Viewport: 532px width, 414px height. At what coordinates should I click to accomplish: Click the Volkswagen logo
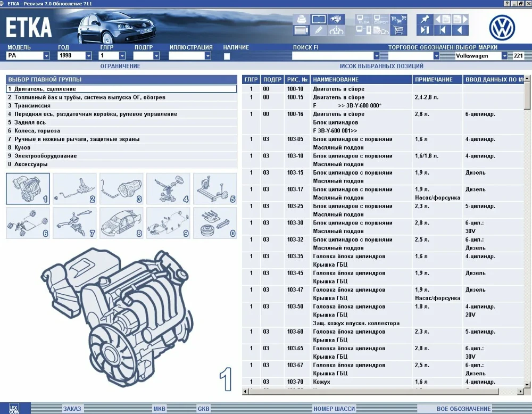502,28
